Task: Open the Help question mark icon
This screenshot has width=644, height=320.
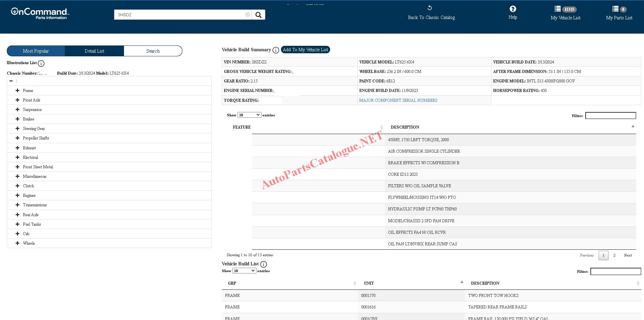Action: (513, 9)
